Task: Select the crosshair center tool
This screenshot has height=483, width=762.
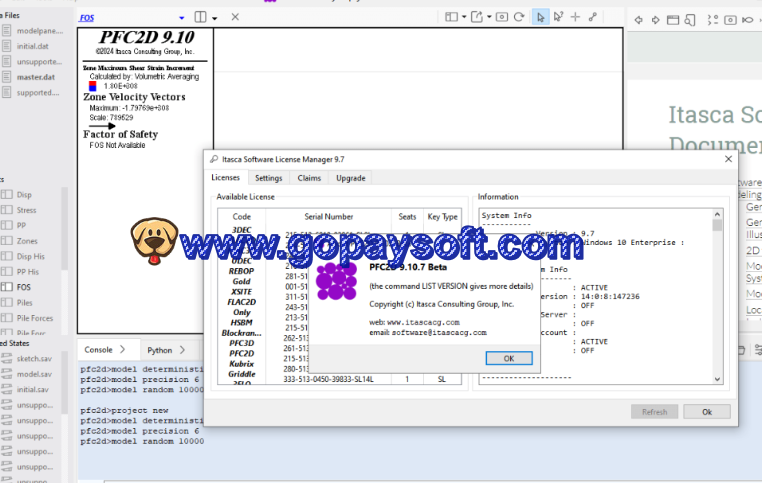Action: [575, 17]
